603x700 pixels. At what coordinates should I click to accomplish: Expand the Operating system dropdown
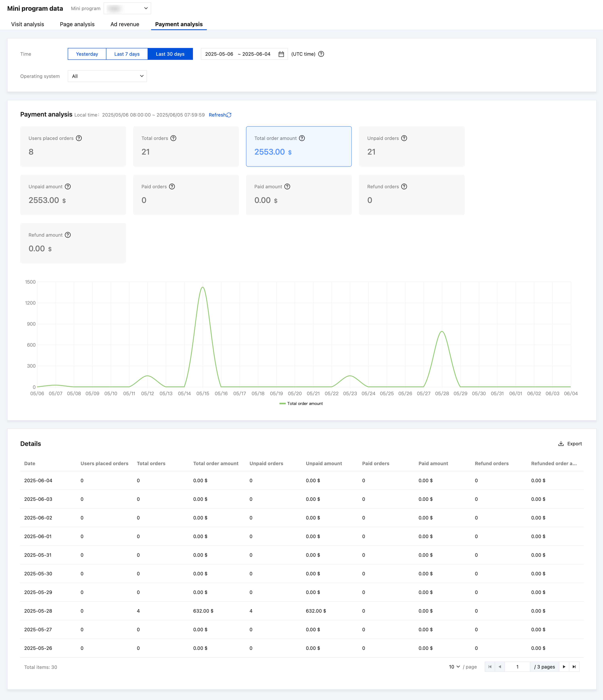107,76
